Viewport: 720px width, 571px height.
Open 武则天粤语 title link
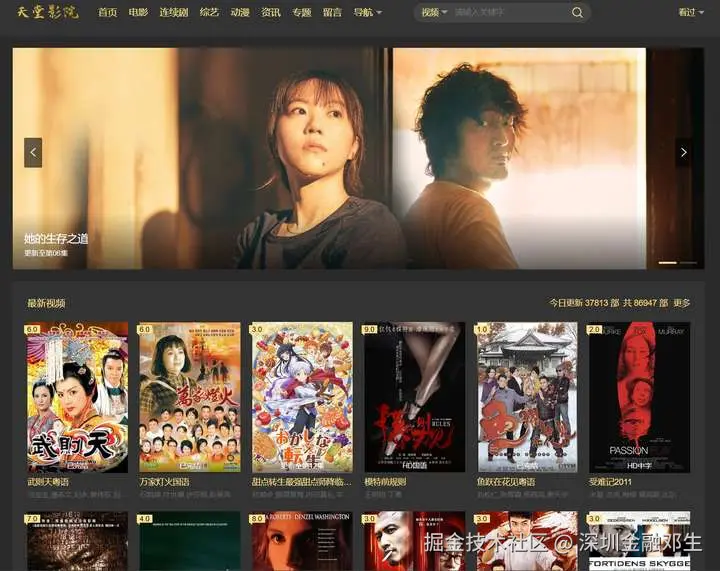(48, 481)
